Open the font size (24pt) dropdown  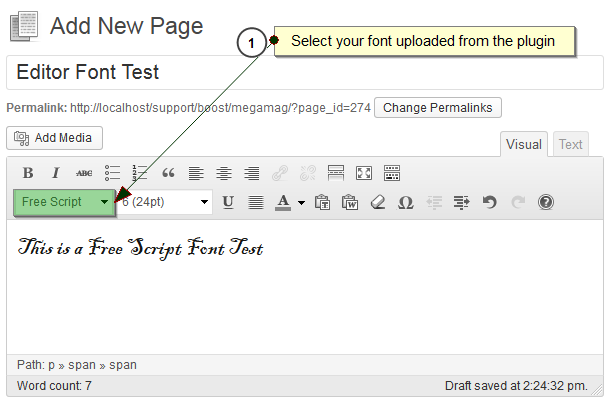click(x=166, y=202)
